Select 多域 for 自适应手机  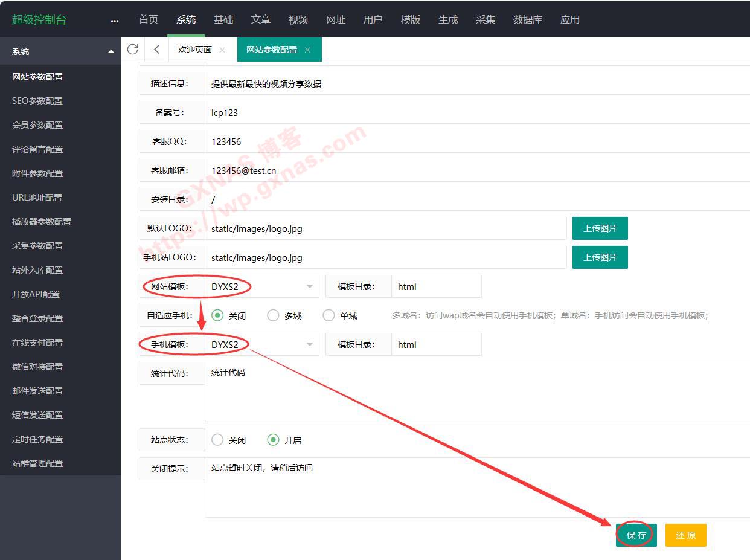274,315
